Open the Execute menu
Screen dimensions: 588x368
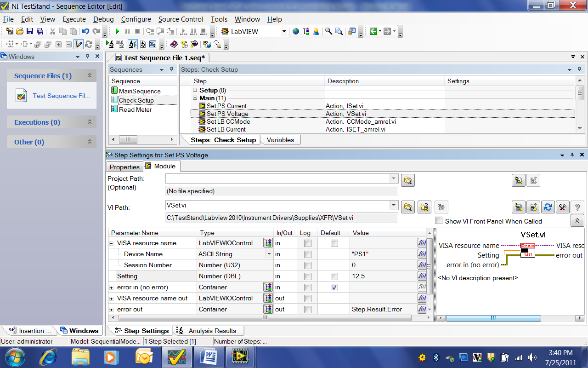[74, 19]
